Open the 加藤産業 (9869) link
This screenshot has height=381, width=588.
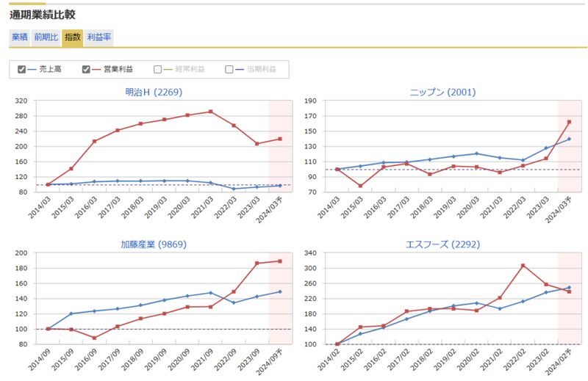pos(154,244)
